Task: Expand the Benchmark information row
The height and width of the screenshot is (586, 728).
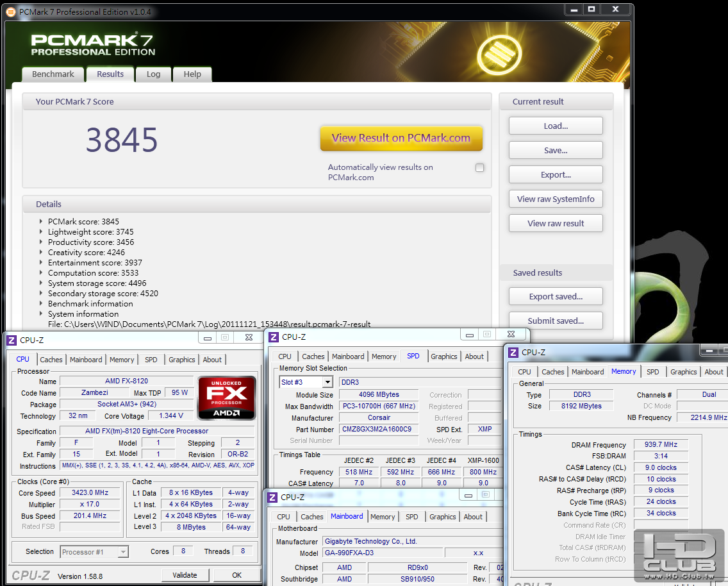Action: (41, 303)
